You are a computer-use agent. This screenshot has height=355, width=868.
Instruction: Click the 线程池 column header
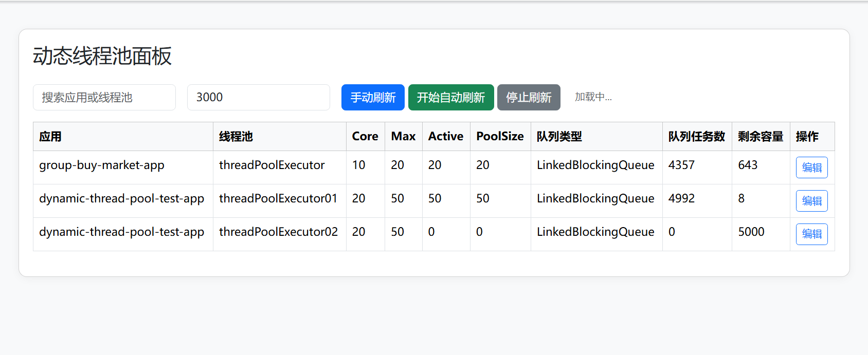(x=236, y=137)
